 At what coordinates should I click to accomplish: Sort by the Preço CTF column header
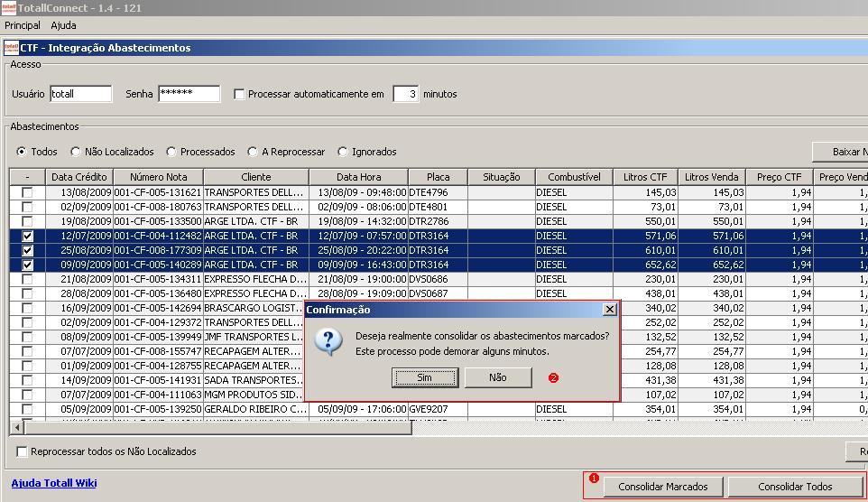(x=779, y=177)
